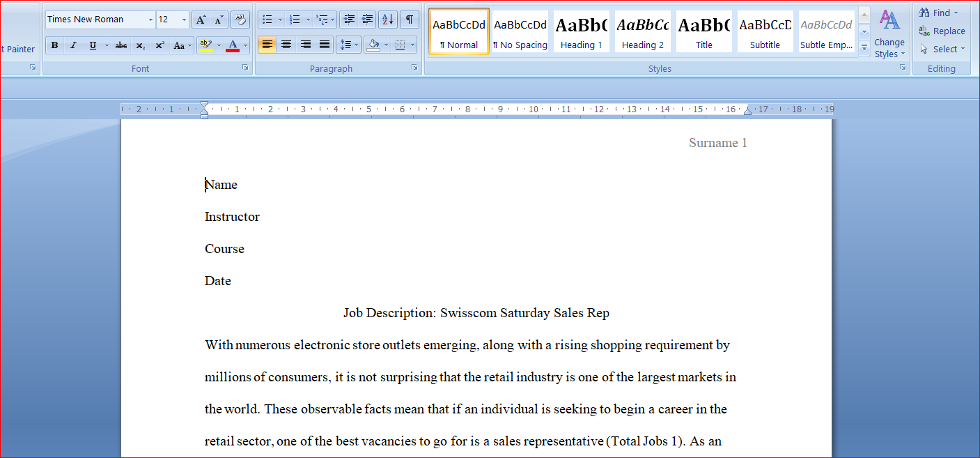The image size is (980, 458).
Task: Apply the Title style
Action: point(704,31)
